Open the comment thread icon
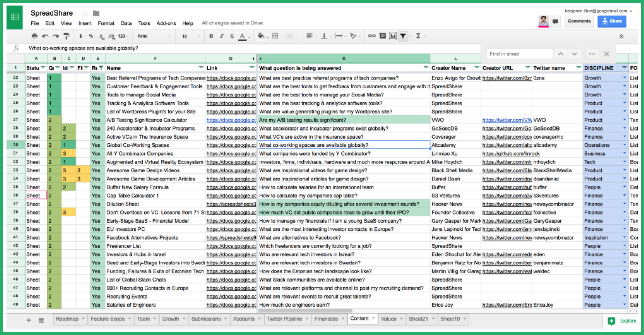644x335 pixels. (555, 22)
